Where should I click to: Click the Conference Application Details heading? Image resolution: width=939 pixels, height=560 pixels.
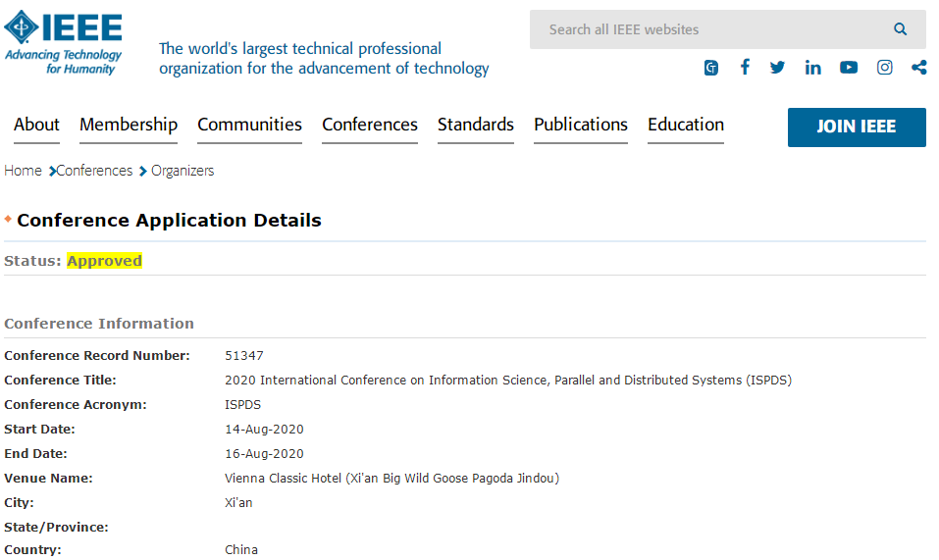(x=169, y=220)
